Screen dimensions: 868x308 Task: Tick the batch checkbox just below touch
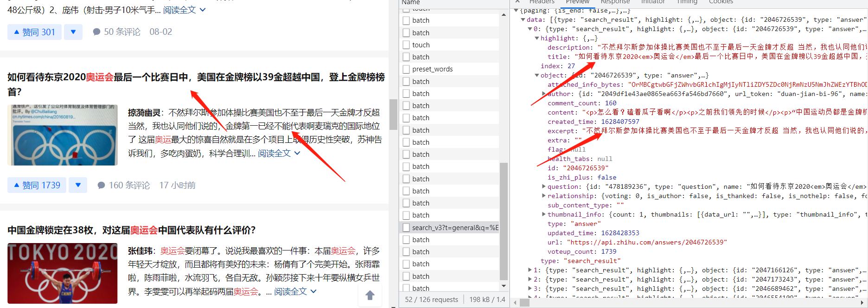[x=406, y=57]
